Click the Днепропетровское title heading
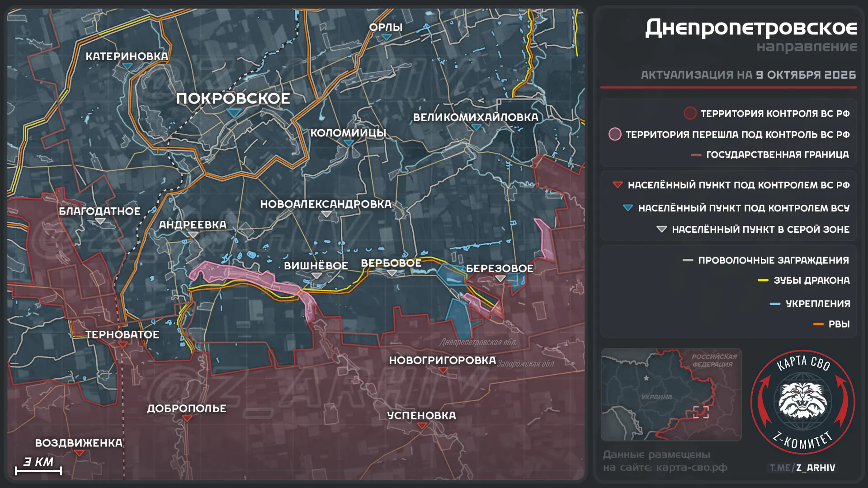Image resolution: width=868 pixels, height=488 pixels. coord(751,28)
